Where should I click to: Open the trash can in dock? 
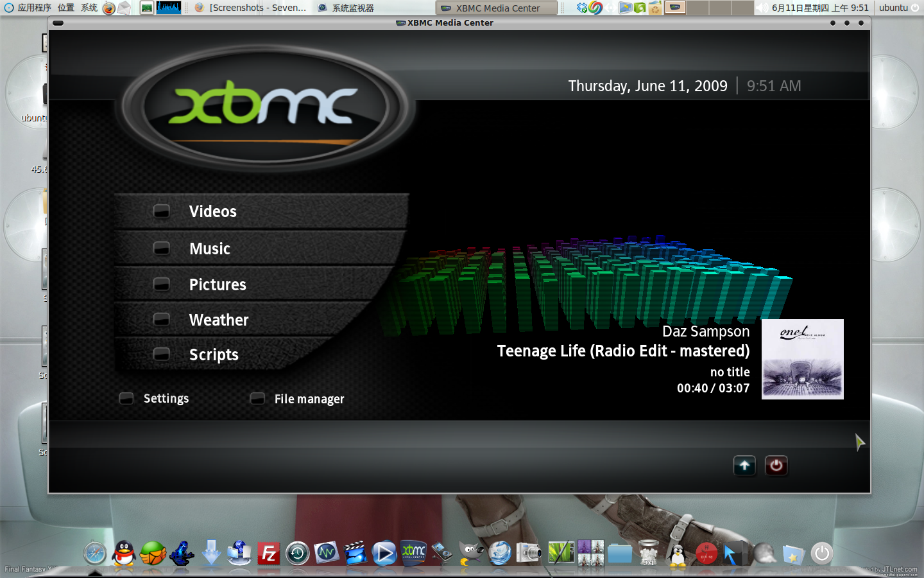(649, 553)
